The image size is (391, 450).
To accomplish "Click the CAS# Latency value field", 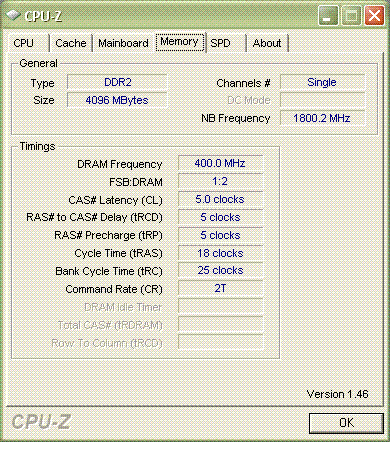I will click(x=220, y=199).
